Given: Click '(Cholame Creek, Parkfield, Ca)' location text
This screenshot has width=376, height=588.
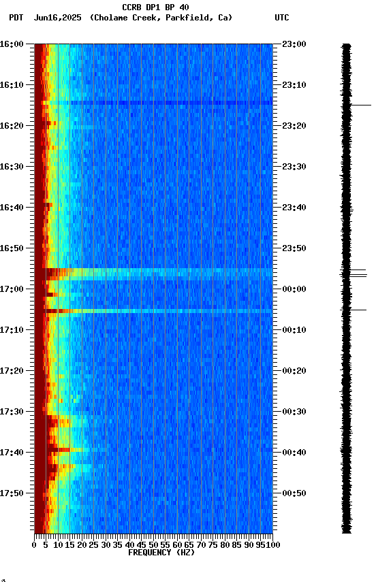Looking at the screenshot, I should pyautogui.click(x=161, y=18).
